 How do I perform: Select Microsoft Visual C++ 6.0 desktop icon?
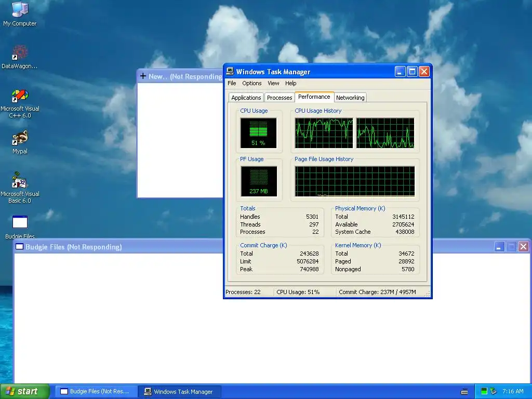(x=20, y=103)
